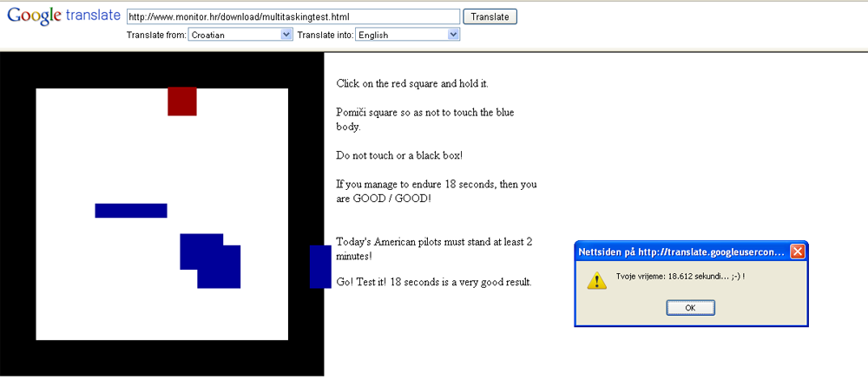The width and height of the screenshot is (868, 379).
Task: Click the "Click on the red square" instruction text
Action: tap(412, 84)
